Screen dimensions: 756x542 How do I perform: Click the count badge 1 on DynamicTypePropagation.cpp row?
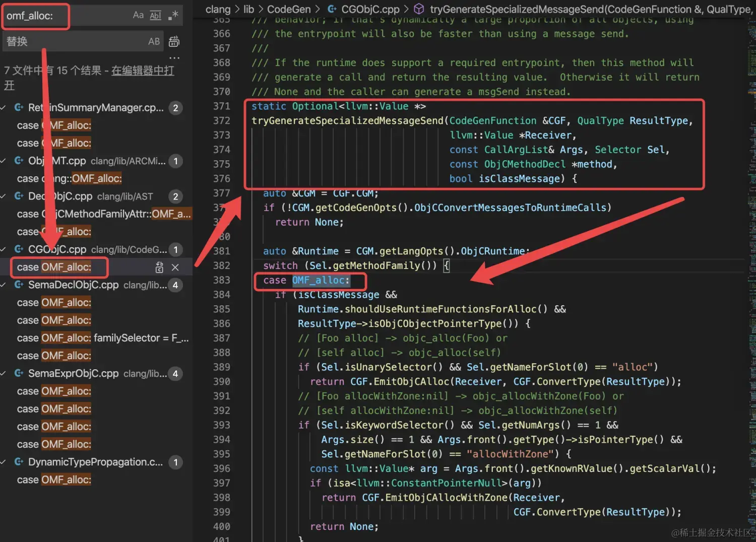click(175, 462)
